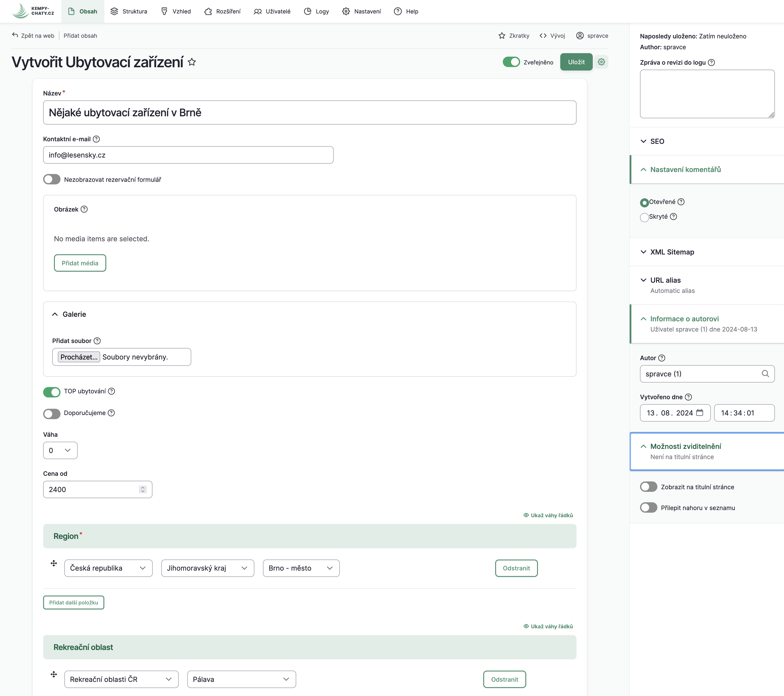Select the Otevřené radio button

(x=644, y=203)
